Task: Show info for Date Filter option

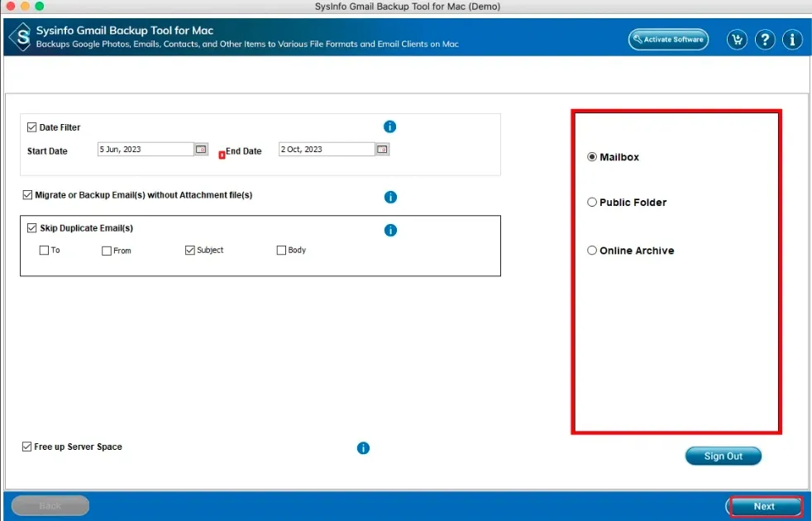Action: (389, 127)
